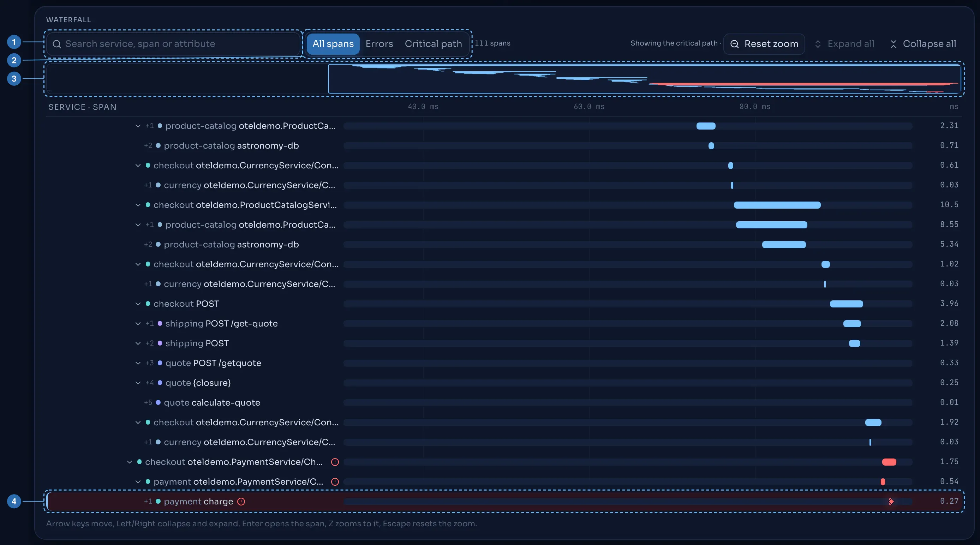This screenshot has height=545, width=980.
Task: Click the Expand all arrows icon
Action: [818, 44]
